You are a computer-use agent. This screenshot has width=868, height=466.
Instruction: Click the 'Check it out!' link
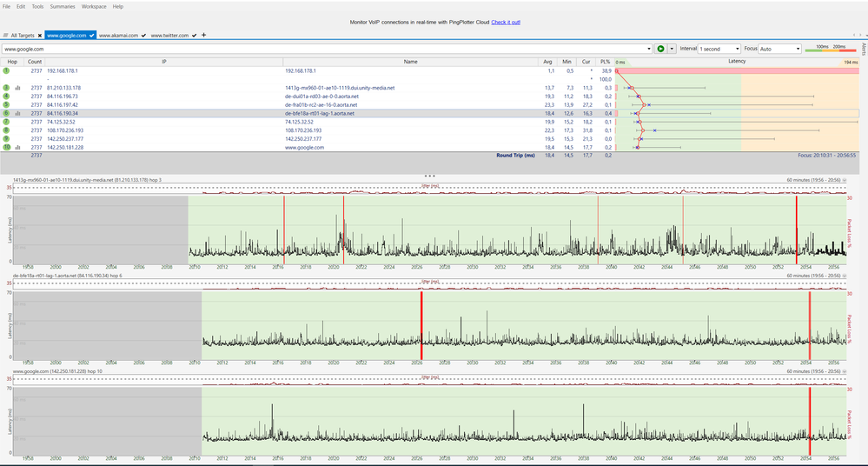click(x=506, y=21)
